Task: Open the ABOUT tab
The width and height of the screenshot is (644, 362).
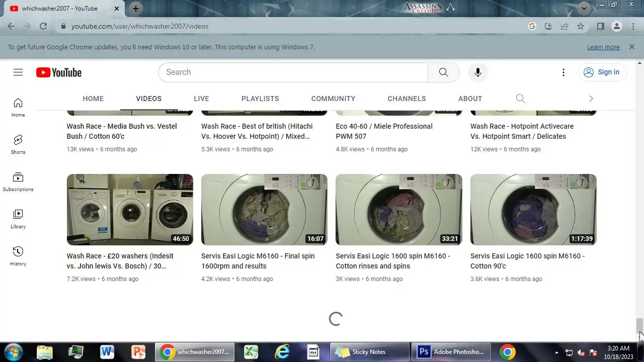Action: (470, 99)
